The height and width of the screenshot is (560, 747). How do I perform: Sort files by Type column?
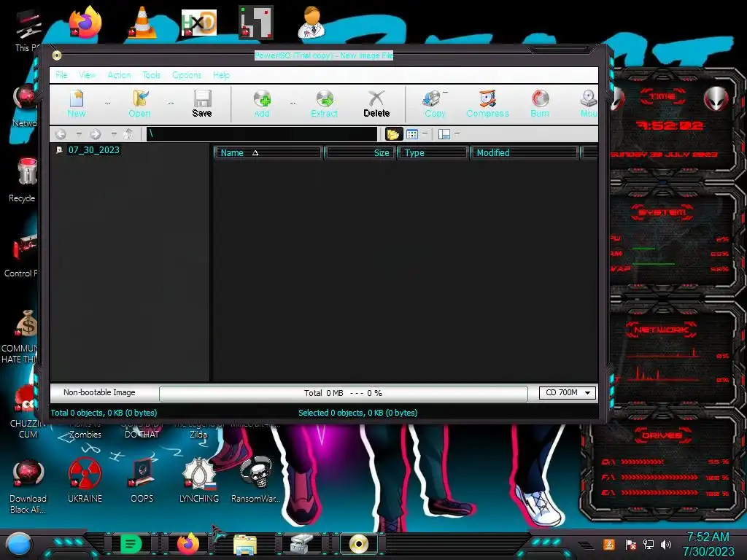(x=433, y=153)
